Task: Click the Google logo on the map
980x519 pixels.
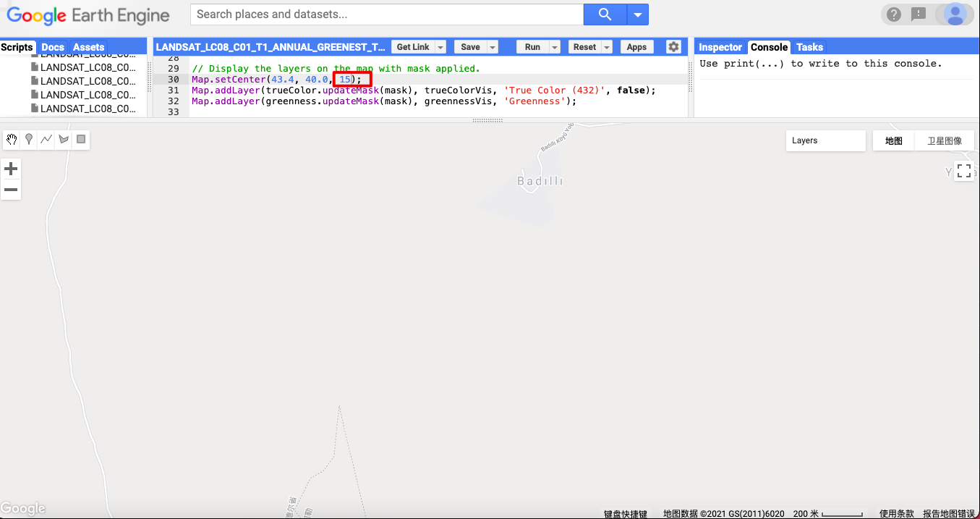Action: 23,509
